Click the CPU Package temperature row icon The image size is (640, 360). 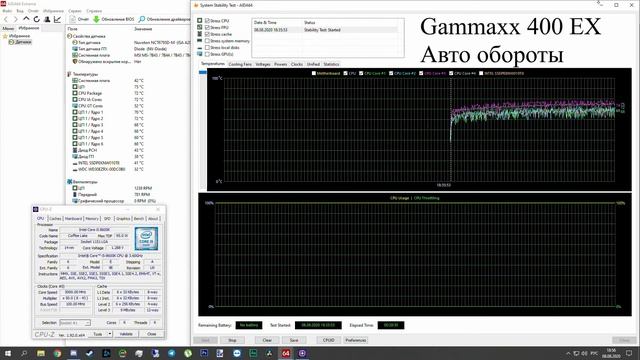pyautogui.click(x=75, y=93)
